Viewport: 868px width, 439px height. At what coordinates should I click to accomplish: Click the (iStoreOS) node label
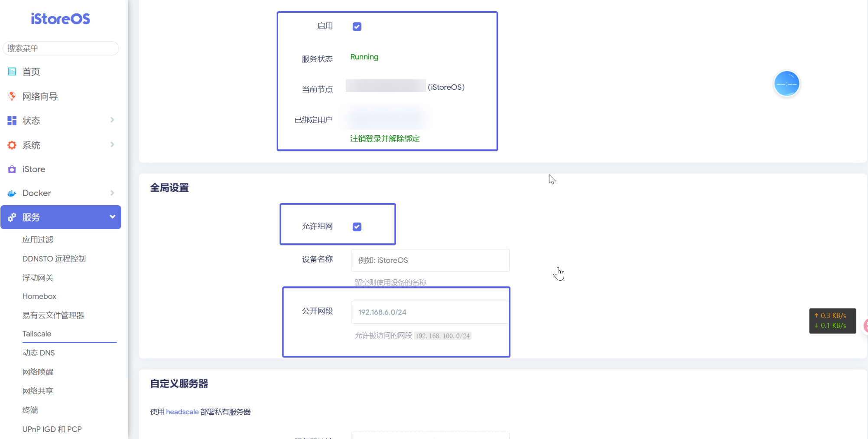pyautogui.click(x=446, y=87)
